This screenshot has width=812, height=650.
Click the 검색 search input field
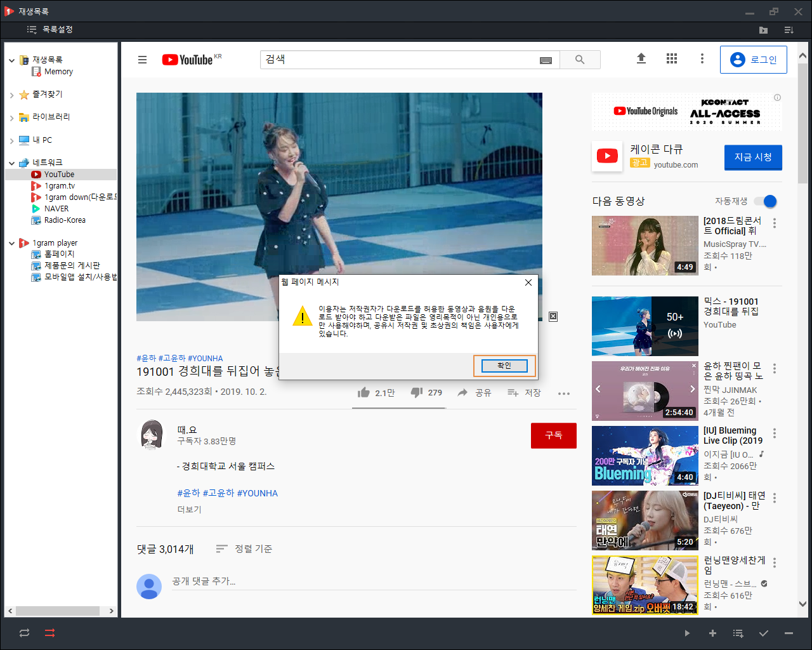point(400,60)
